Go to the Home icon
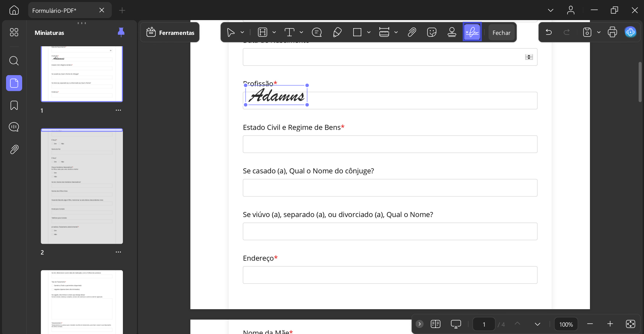 pos(14,10)
